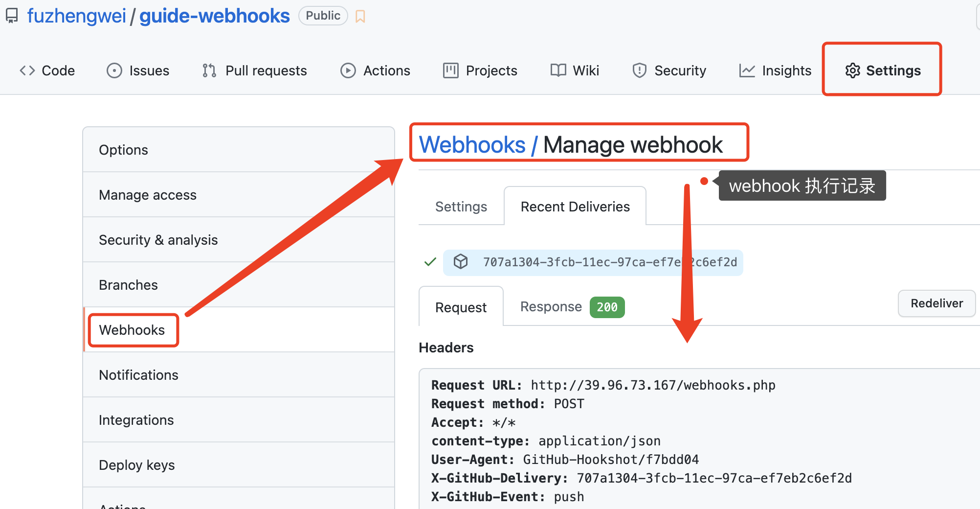Image resolution: width=980 pixels, height=509 pixels.
Task: Click the repository book icon beside fuzhengwei
Action: 12,16
